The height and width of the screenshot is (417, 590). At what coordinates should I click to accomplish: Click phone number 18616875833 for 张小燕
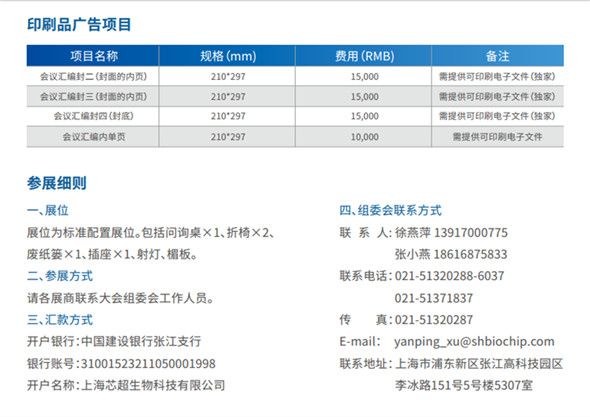[x=470, y=254]
